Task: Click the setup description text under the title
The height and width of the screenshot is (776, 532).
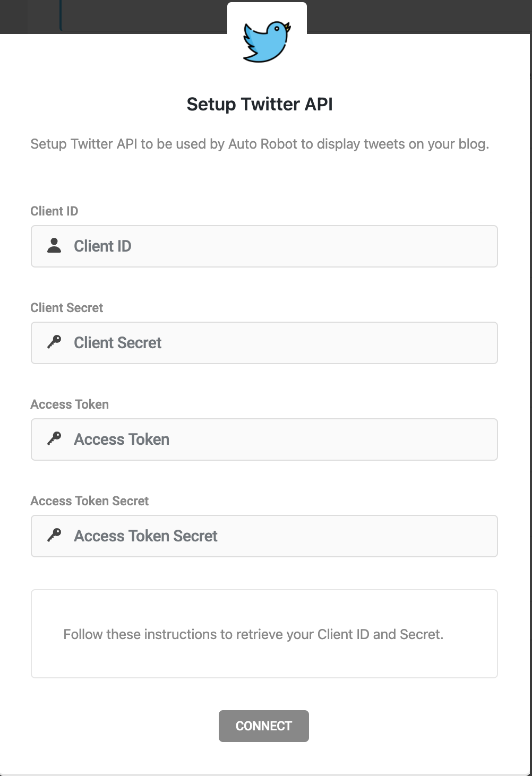Action: tap(260, 144)
